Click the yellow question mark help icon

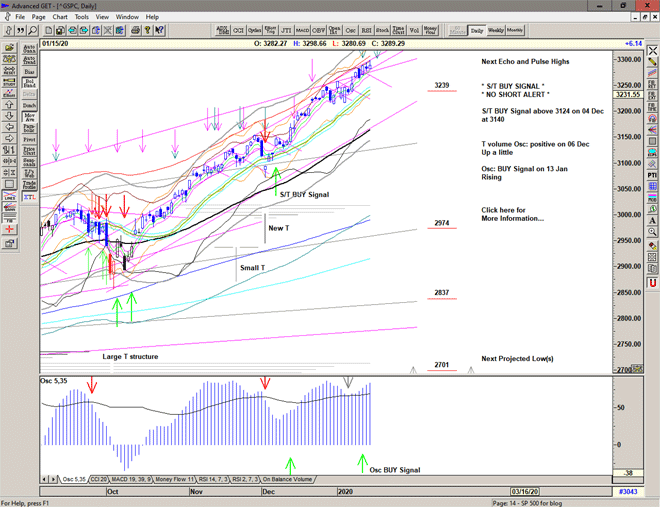pyautogui.click(x=147, y=30)
